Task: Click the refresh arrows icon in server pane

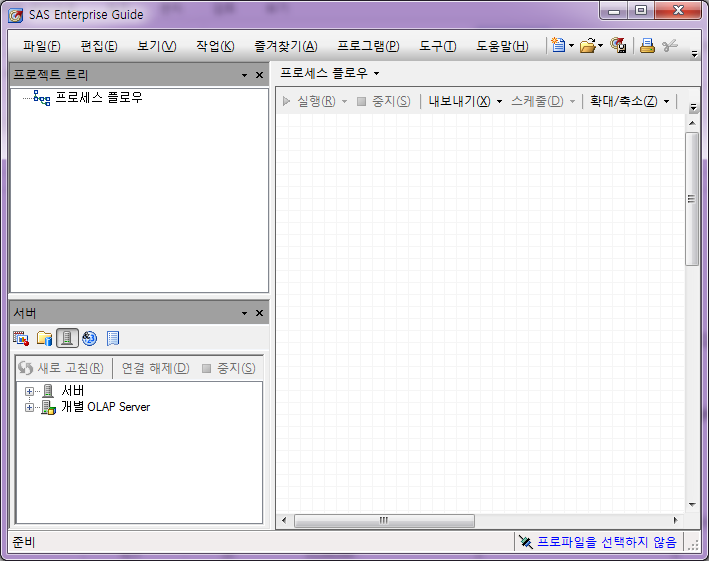Action: [26, 368]
